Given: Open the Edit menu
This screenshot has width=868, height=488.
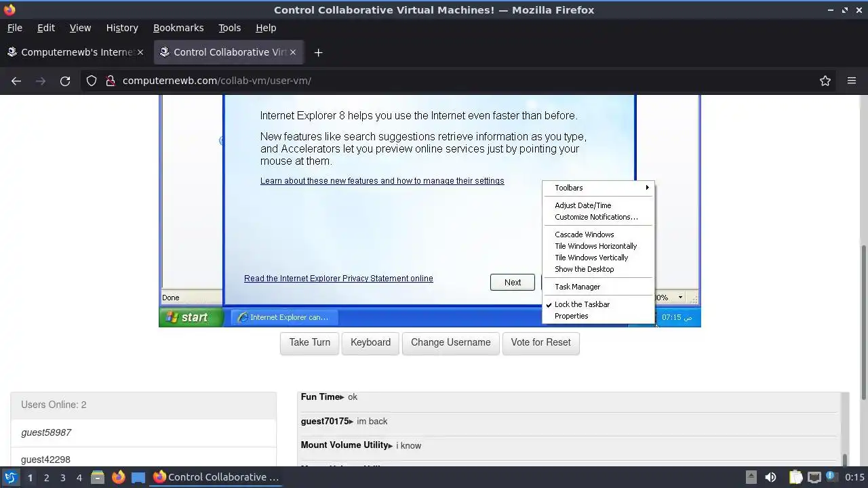Looking at the screenshot, I should [x=46, y=28].
